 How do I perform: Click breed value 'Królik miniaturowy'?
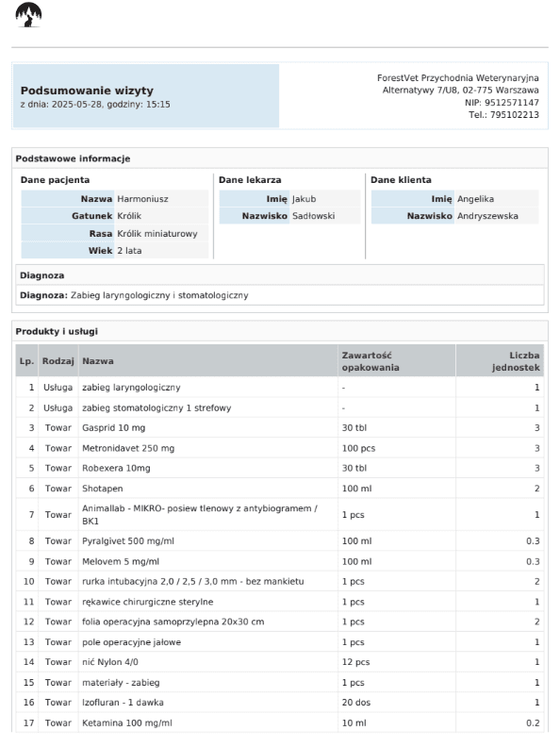[157, 234]
